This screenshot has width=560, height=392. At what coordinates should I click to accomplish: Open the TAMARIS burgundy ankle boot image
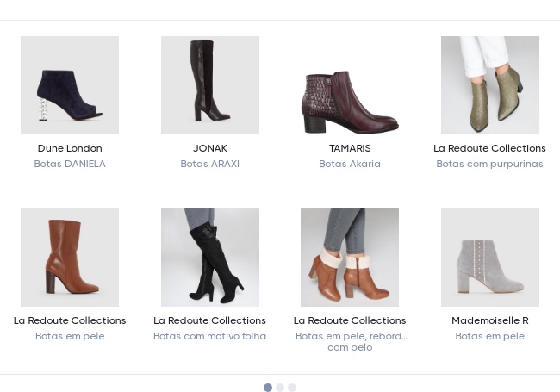click(350, 85)
